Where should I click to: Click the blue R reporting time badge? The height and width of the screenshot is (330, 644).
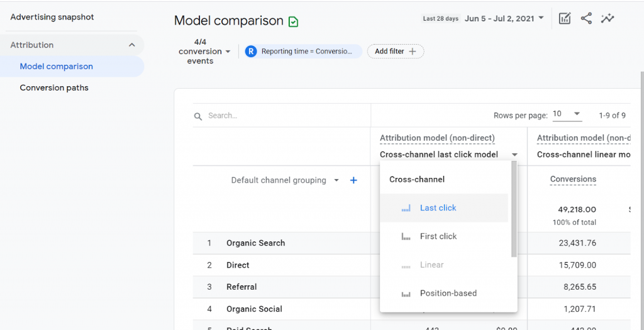tap(251, 52)
